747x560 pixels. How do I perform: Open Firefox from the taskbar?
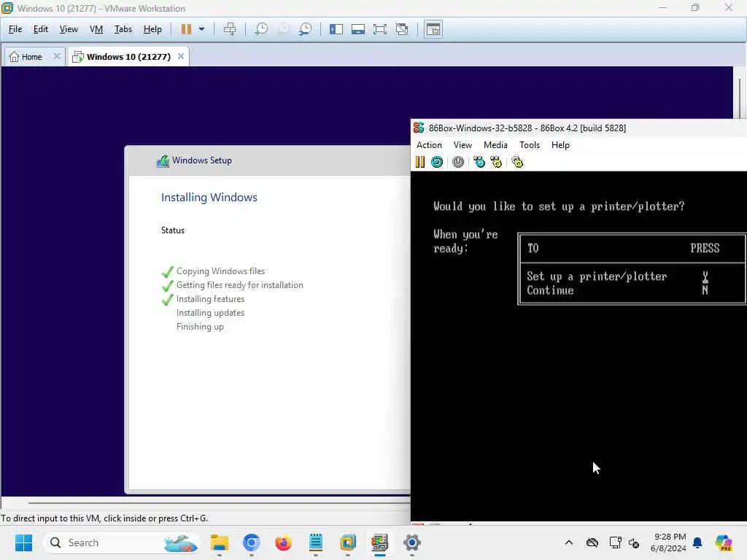tap(284, 542)
